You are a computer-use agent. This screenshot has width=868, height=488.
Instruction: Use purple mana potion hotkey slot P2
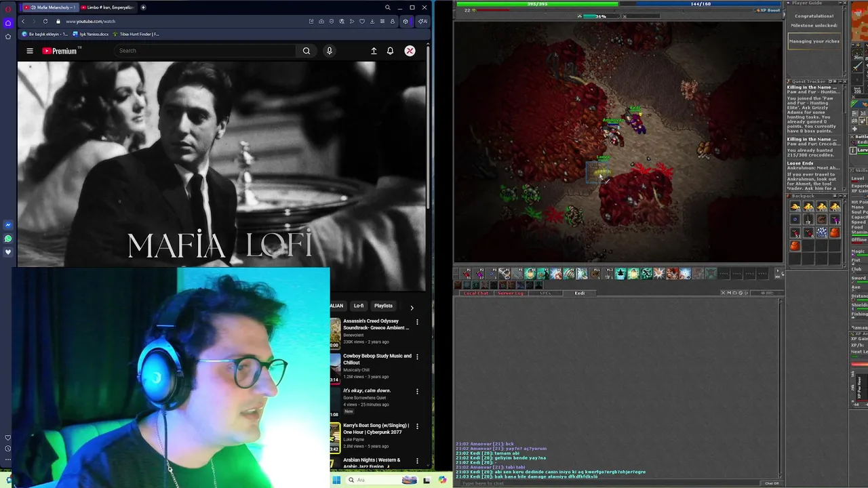click(x=479, y=273)
